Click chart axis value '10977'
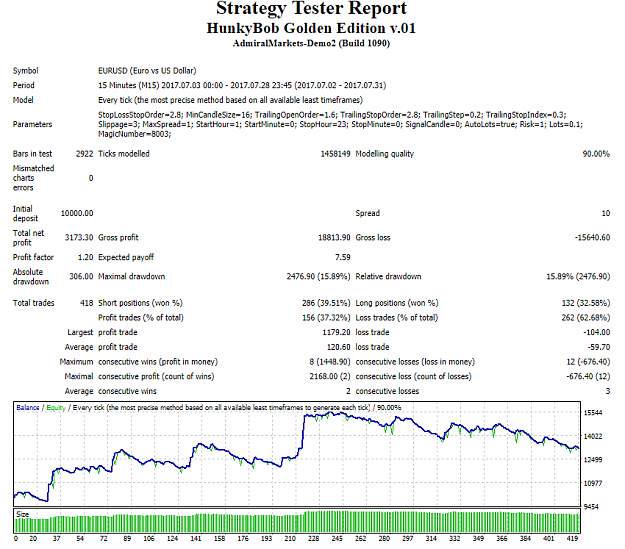 [593, 484]
